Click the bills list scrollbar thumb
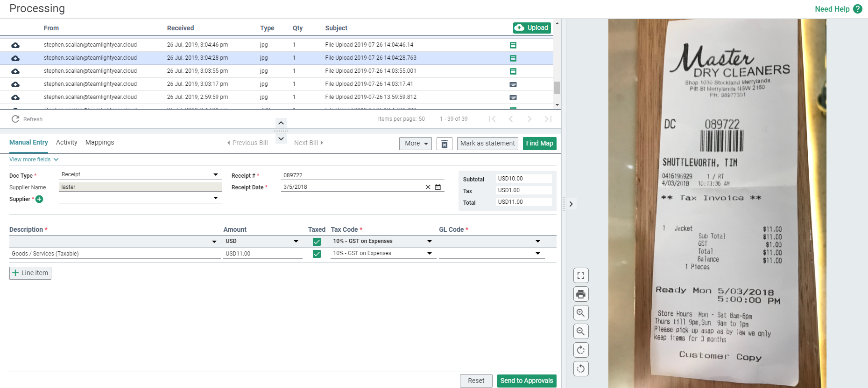This screenshot has height=388, width=868. 557,88
